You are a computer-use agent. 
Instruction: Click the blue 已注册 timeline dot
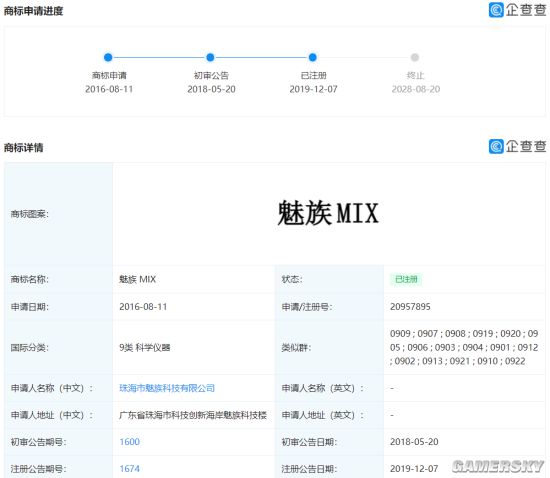313,57
